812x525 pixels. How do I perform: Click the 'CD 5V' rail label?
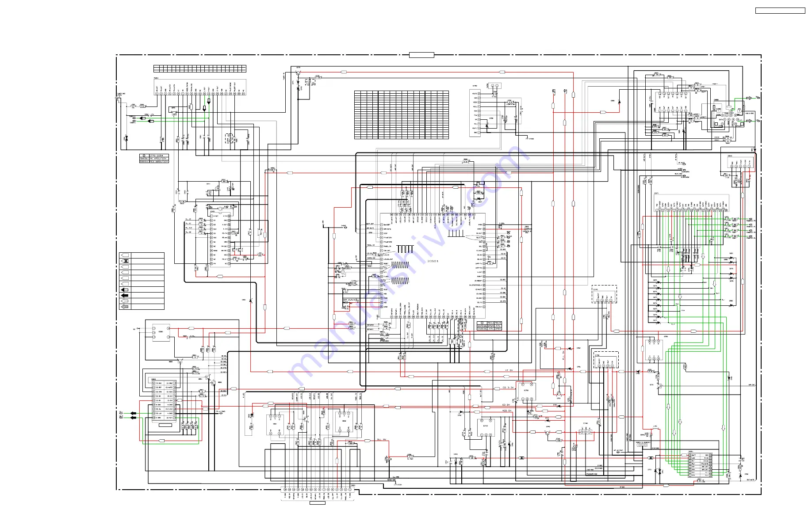pyautogui.click(x=506, y=405)
